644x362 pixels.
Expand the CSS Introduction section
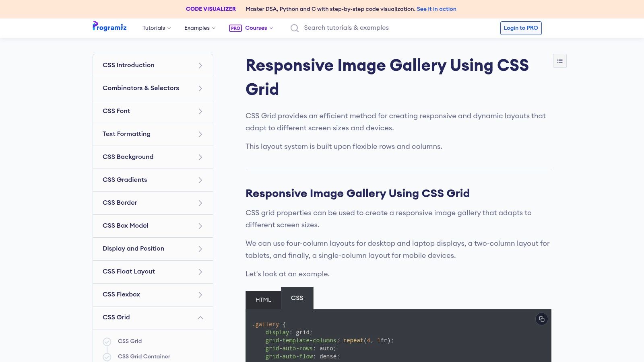coord(153,66)
